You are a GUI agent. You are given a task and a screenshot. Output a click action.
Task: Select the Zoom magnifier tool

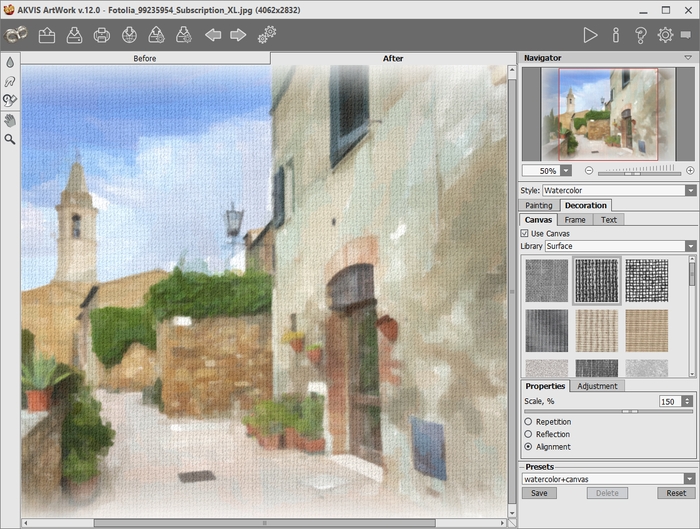tap(10, 139)
